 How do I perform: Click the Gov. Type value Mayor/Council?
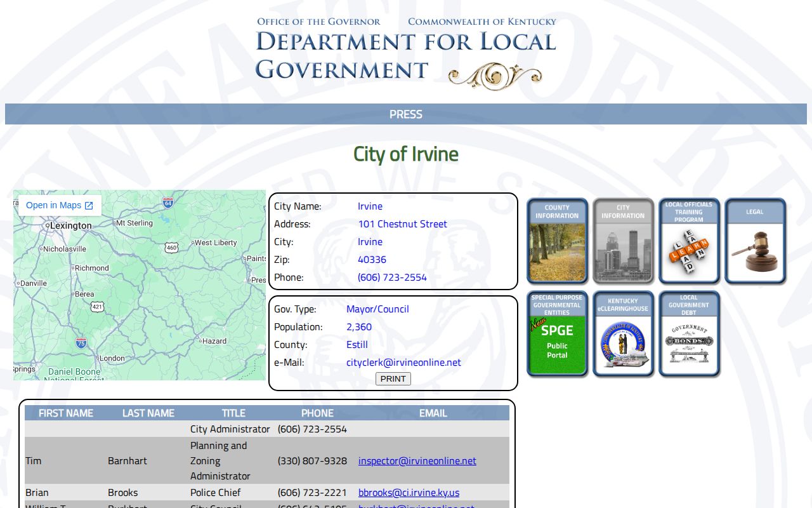pyautogui.click(x=377, y=309)
